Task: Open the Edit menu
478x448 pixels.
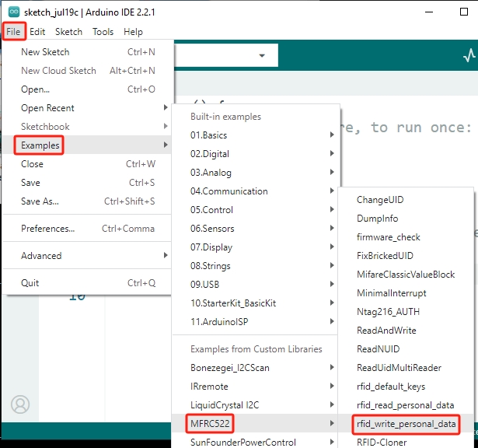Action: tap(37, 32)
